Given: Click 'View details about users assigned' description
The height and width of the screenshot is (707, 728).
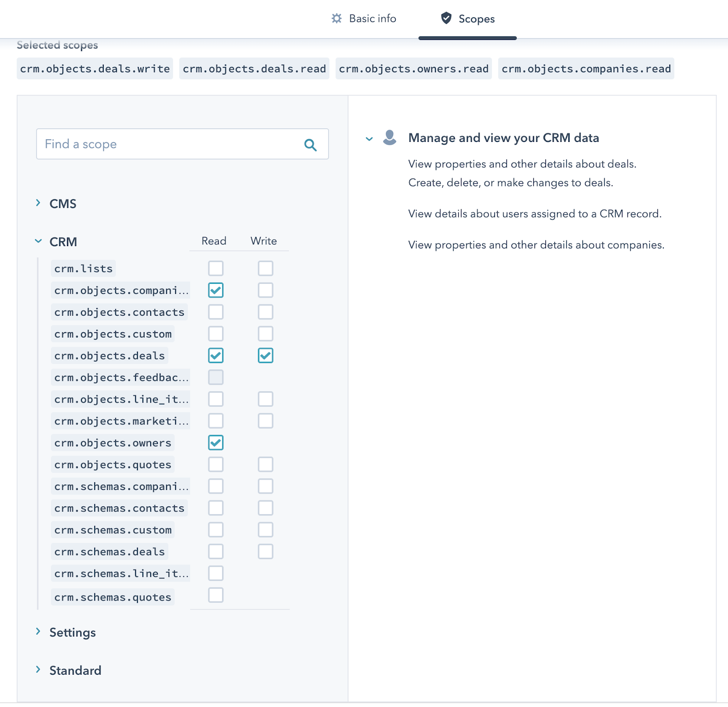Looking at the screenshot, I should tap(535, 214).
